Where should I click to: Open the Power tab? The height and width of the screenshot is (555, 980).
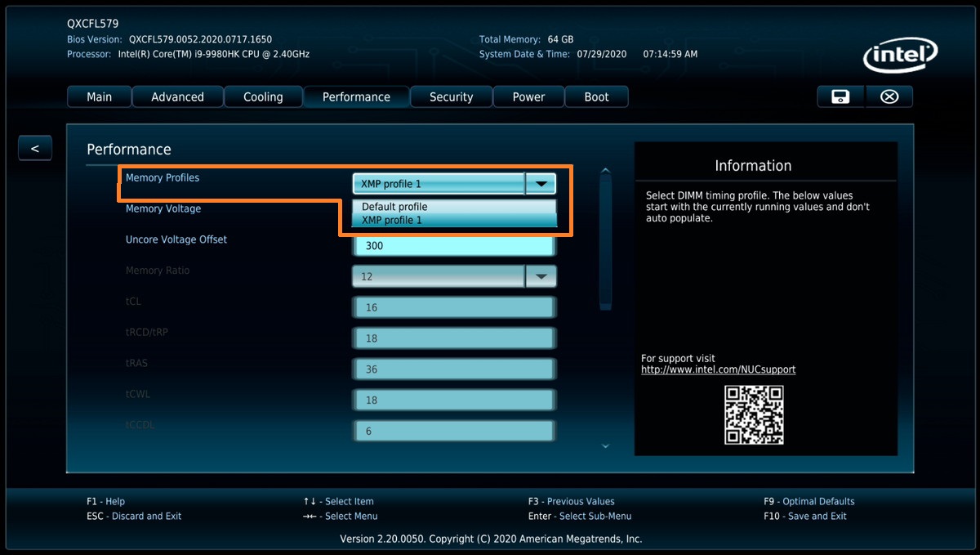pyautogui.click(x=528, y=96)
